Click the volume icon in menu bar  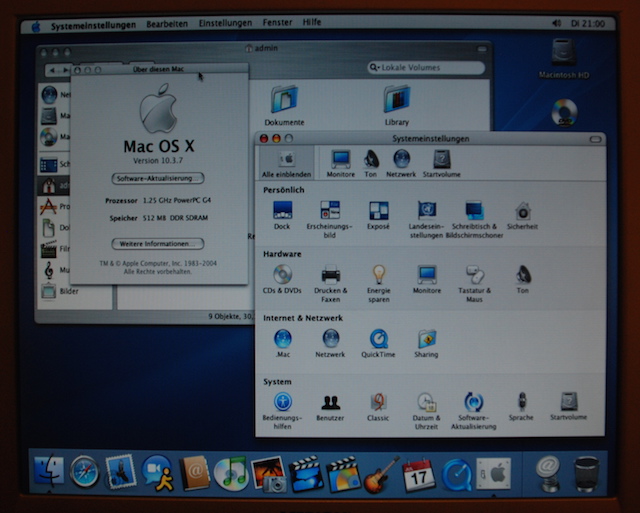point(556,23)
